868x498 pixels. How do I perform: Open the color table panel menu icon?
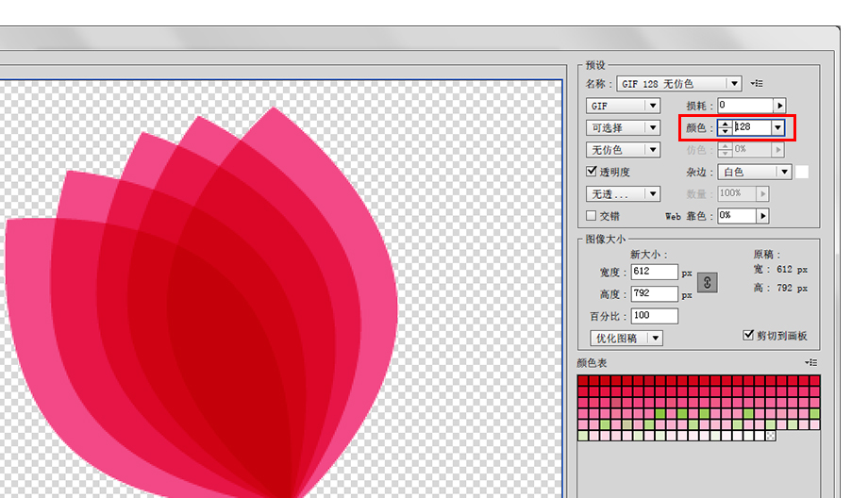click(811, 363)
